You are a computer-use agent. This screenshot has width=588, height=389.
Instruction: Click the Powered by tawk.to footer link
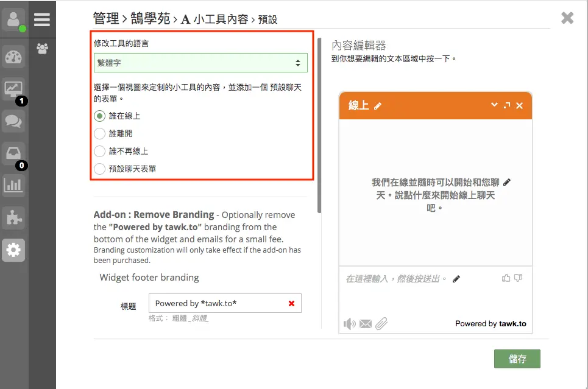point(491,324)
